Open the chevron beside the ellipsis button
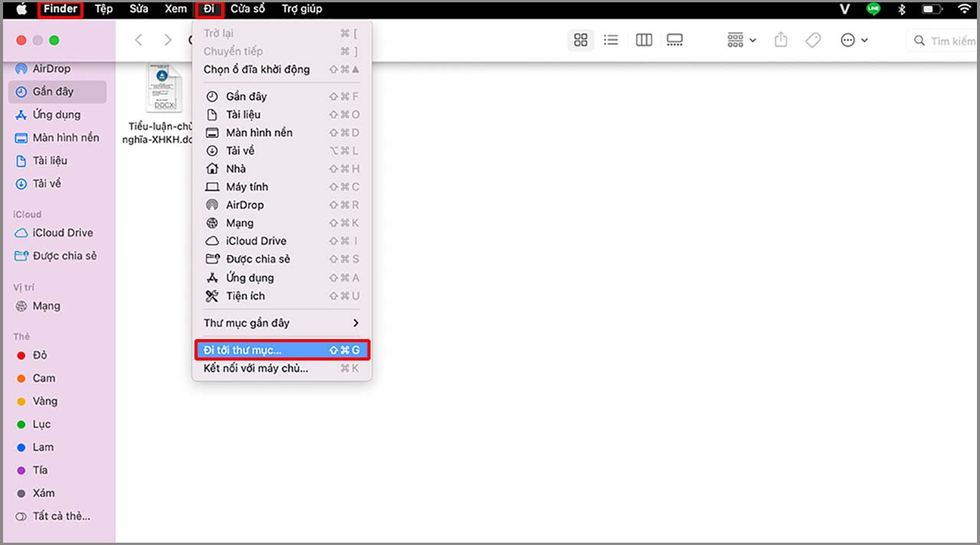 (863, 40)
